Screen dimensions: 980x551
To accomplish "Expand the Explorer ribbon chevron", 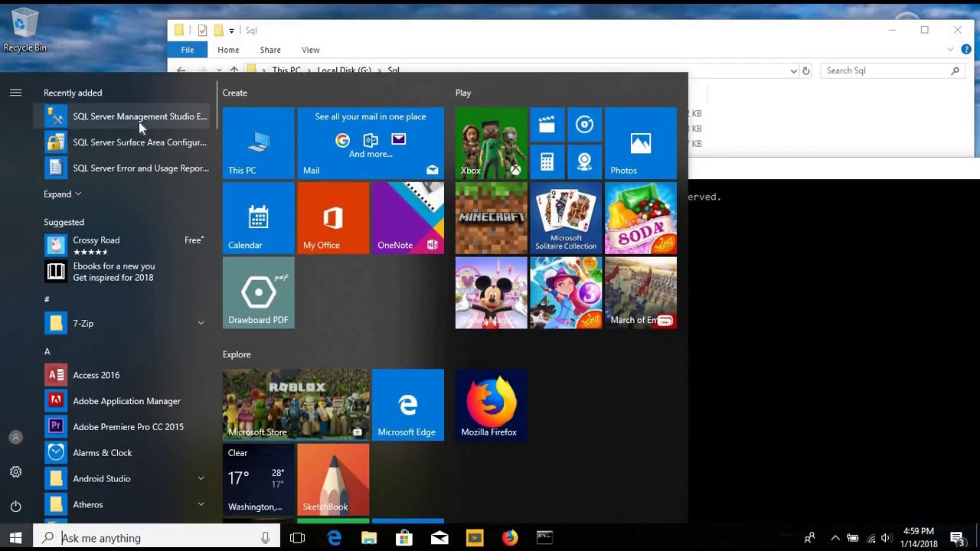I will (x=950, y=50).
